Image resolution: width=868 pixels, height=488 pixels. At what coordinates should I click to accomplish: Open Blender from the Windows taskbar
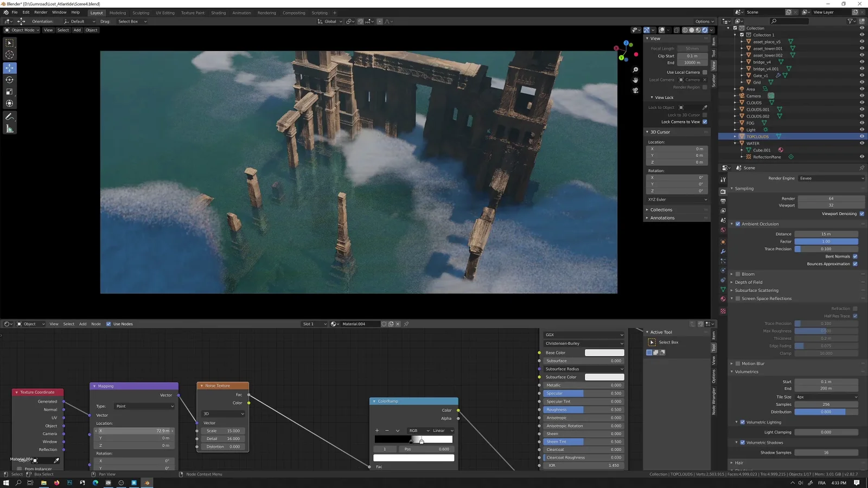[146, 482]
